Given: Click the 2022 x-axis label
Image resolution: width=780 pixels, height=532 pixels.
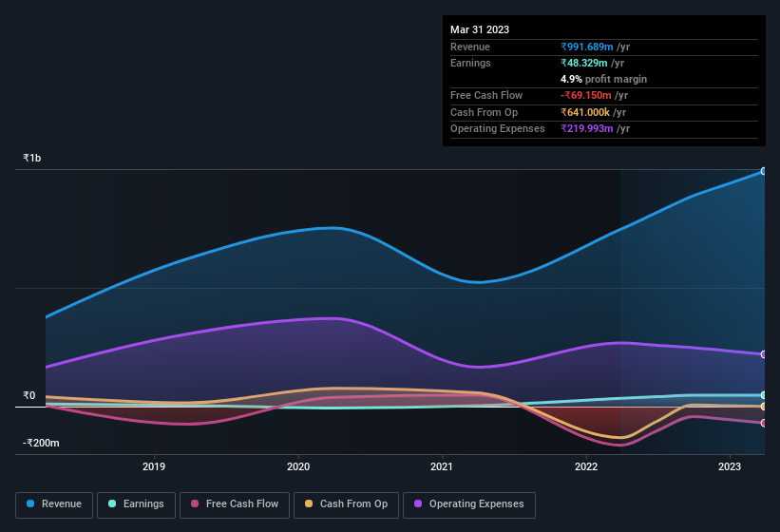Looking at the screenshot, I should tap(586, 466).
